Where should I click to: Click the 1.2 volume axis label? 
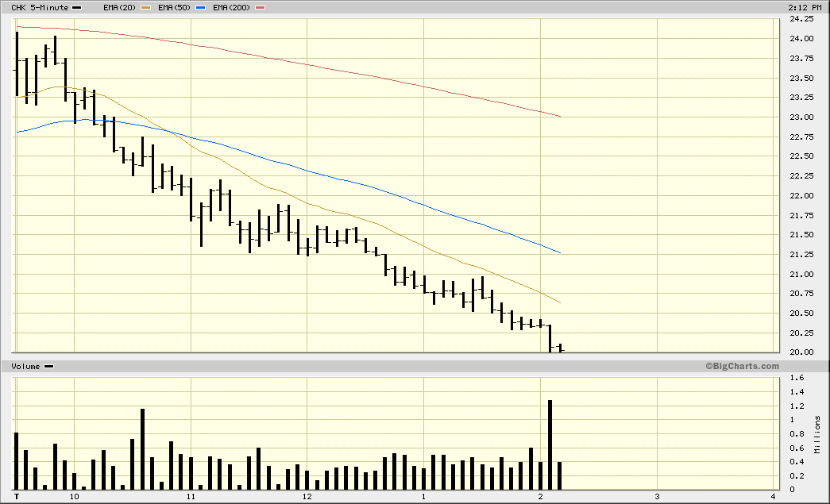coord(797,406)
